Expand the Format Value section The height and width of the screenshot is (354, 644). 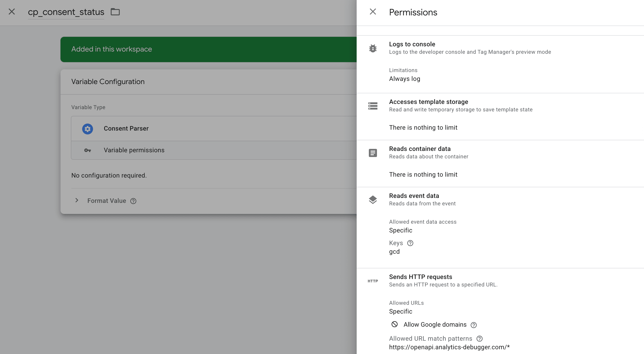(x=77, y=200)
